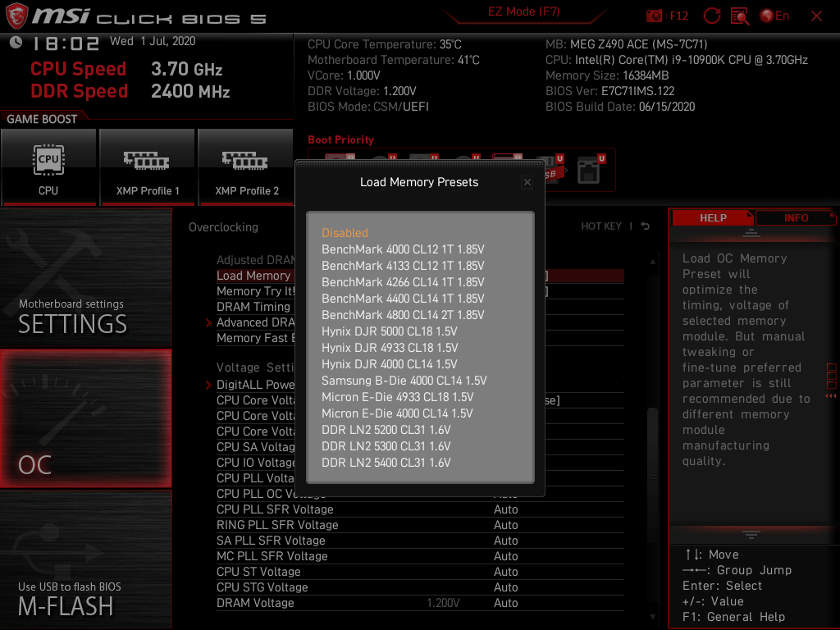Close the Load Memory Presets popup

(x=527, y=182)
